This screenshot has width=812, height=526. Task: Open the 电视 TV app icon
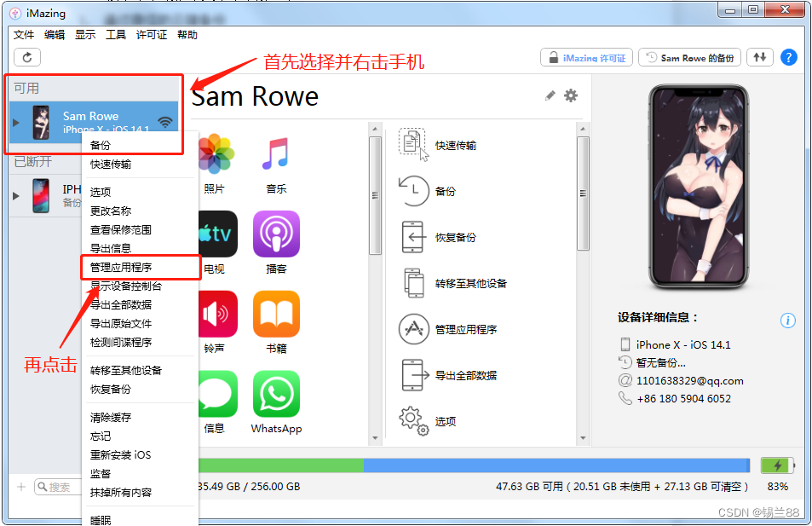pos(218,234)
